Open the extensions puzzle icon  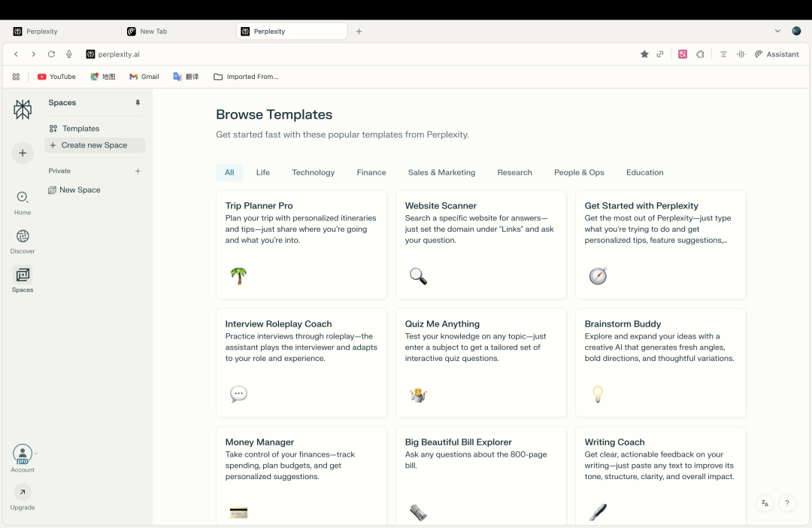coord(700,54)
